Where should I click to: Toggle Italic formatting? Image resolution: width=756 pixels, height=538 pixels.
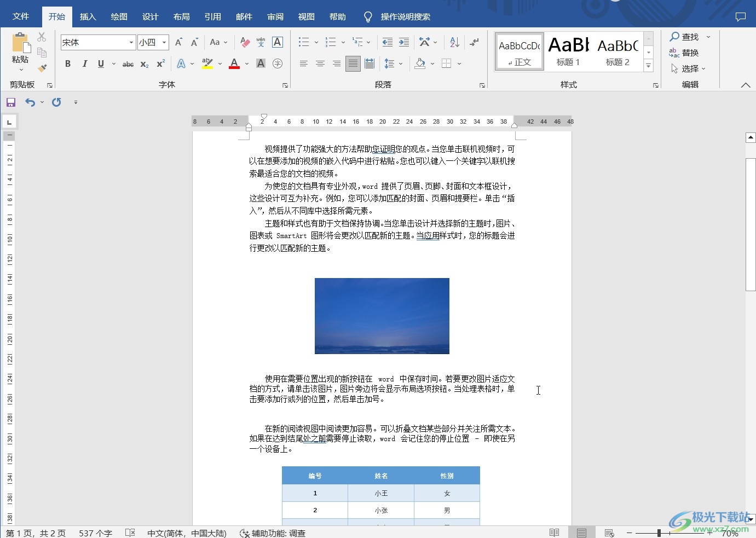[84, 64]
